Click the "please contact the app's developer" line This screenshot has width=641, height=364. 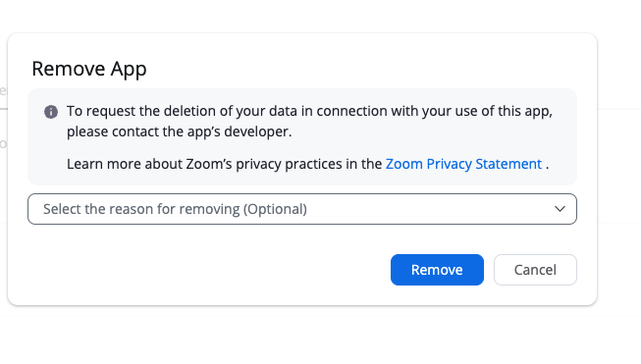pyautogui.click(x=179, y=131)
